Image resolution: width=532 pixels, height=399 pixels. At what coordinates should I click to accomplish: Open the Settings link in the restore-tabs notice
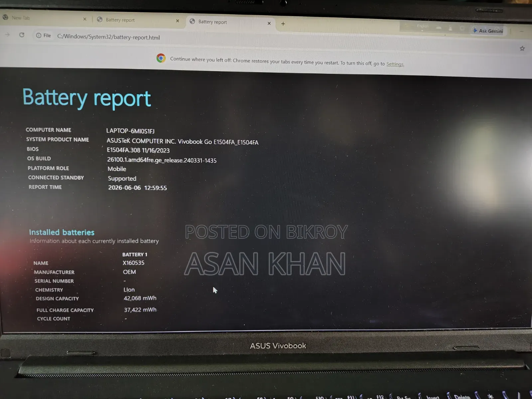[395, 64]
